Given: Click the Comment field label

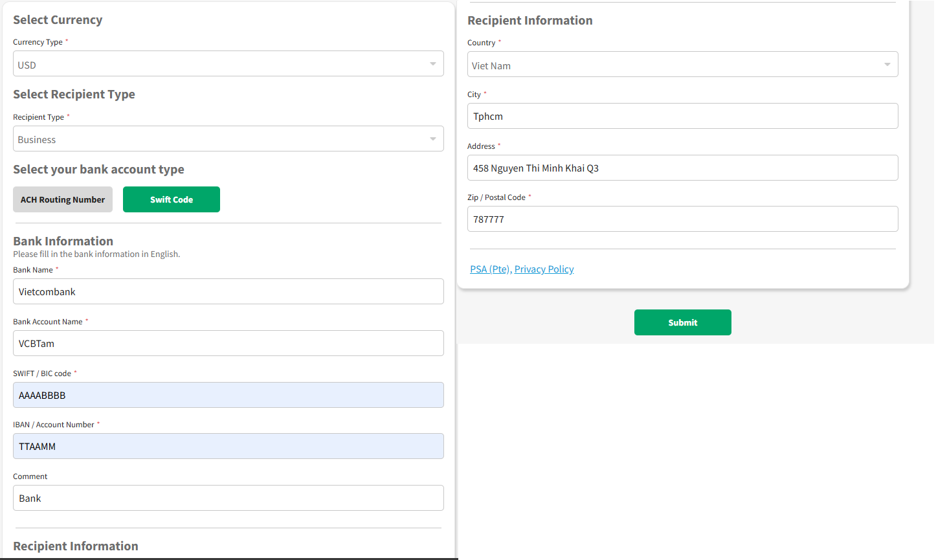Looking at the screenshot, I should [x=30, y=476].
